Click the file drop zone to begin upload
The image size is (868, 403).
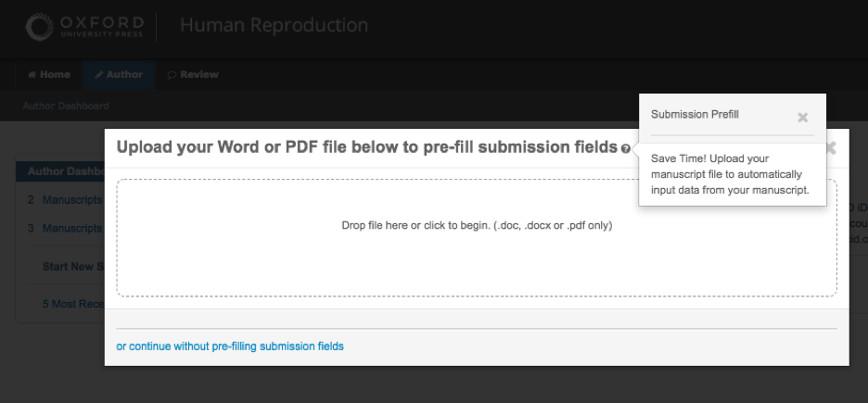[x=477, y=238]
